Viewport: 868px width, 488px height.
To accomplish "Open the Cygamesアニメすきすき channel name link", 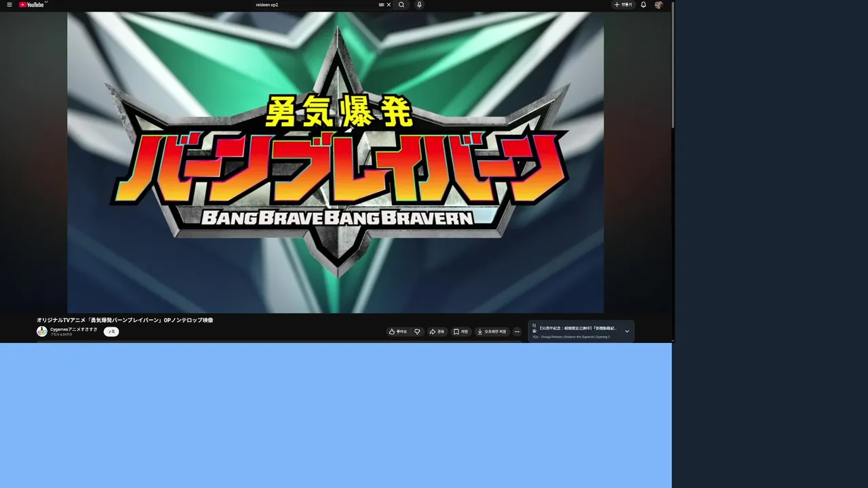I will pos(74,329).
